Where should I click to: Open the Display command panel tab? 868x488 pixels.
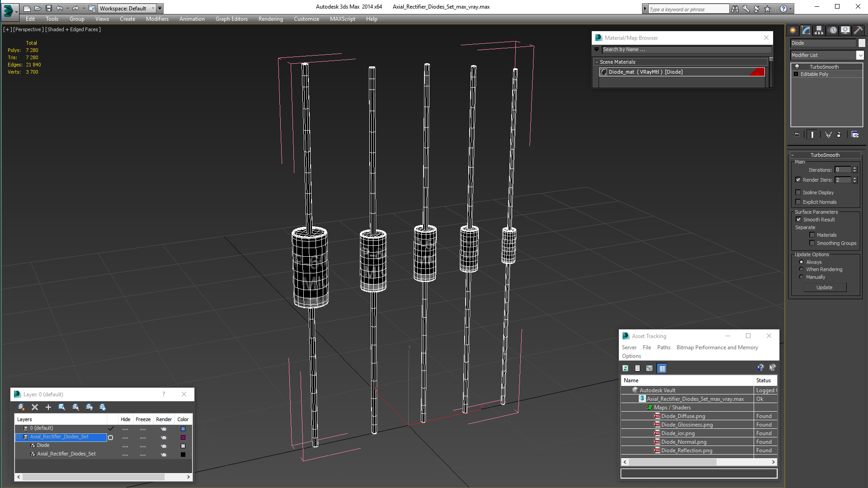845,30
